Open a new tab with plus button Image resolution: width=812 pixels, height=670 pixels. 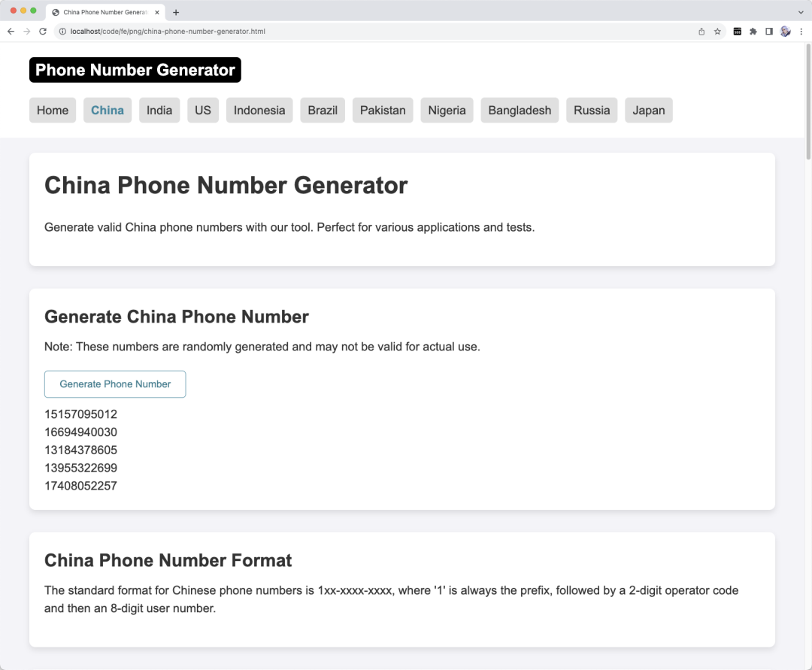pyautogui.click(x=176, y=12)
